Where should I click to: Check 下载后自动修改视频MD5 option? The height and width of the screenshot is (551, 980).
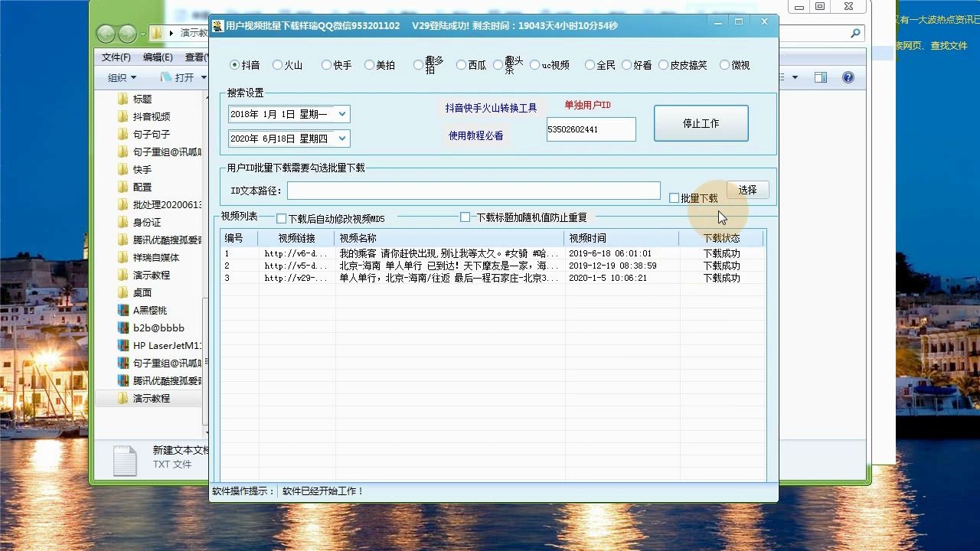tap(281, 219)
